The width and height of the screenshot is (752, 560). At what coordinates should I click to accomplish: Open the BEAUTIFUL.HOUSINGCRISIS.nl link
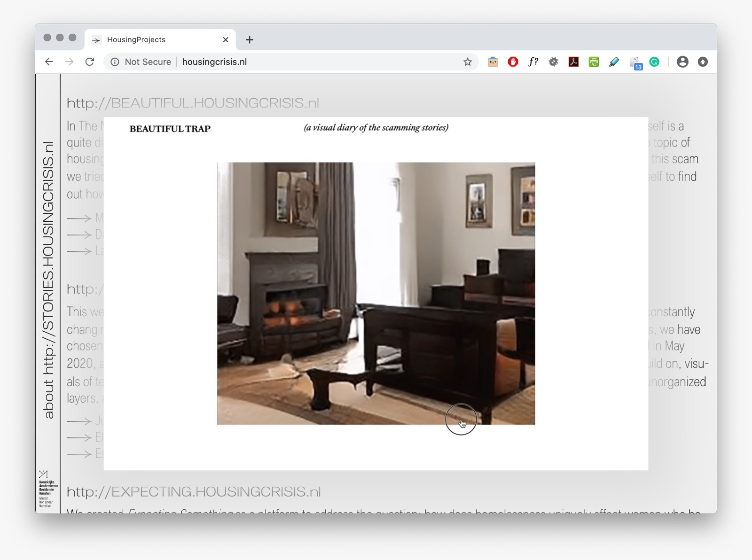coord(193,103)
